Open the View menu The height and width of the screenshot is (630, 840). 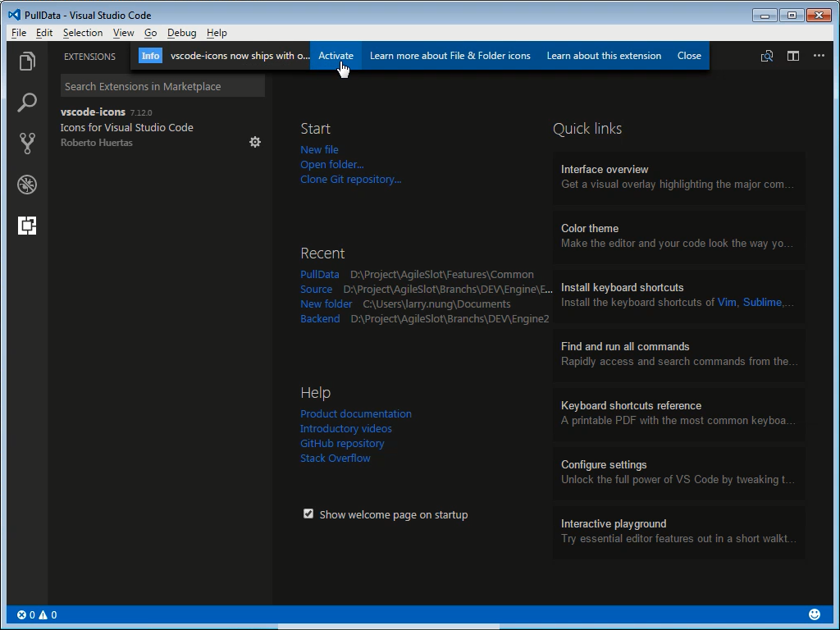[x=123, y=33]
